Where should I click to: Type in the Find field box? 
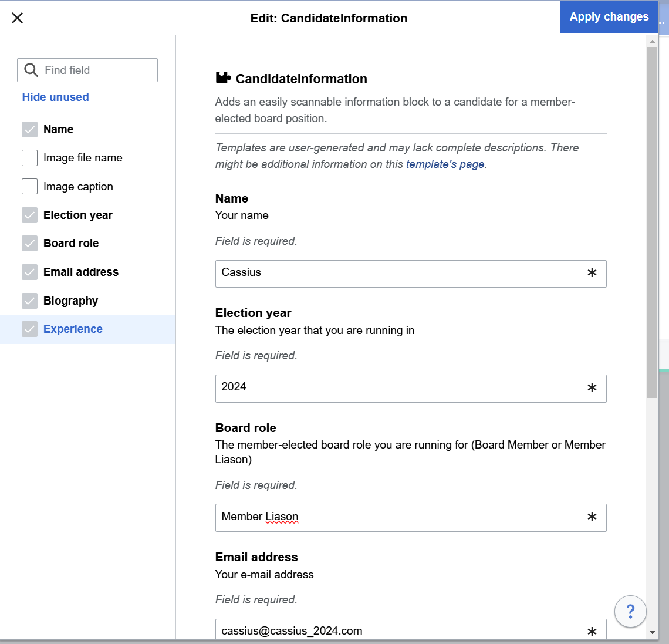click(97, 70)
